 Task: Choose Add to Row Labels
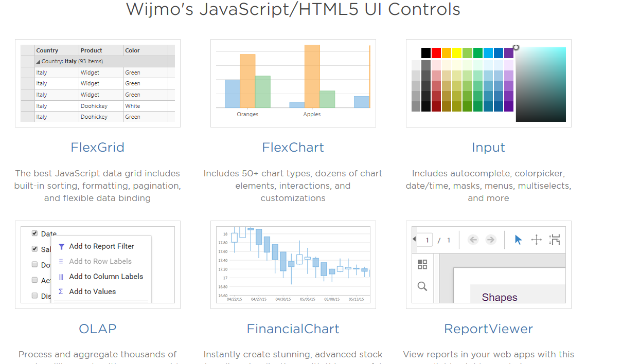tap(101, 261)
